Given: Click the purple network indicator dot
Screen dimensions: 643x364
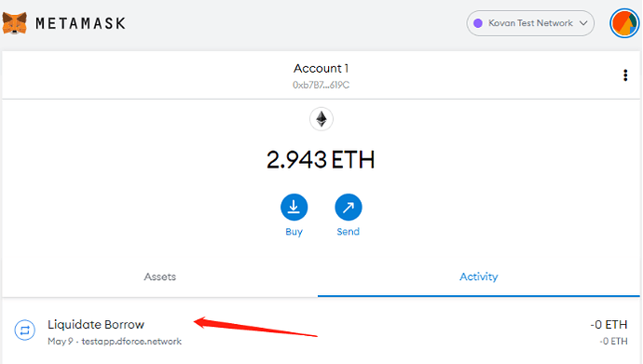Looking at the screenshot, I should 478,23.
